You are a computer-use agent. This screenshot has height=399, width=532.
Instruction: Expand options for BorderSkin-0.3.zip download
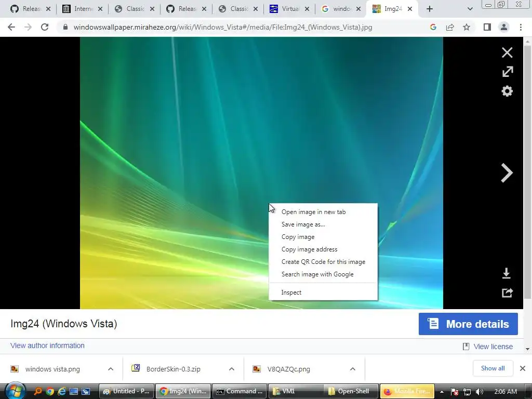[x=232, y=369]
